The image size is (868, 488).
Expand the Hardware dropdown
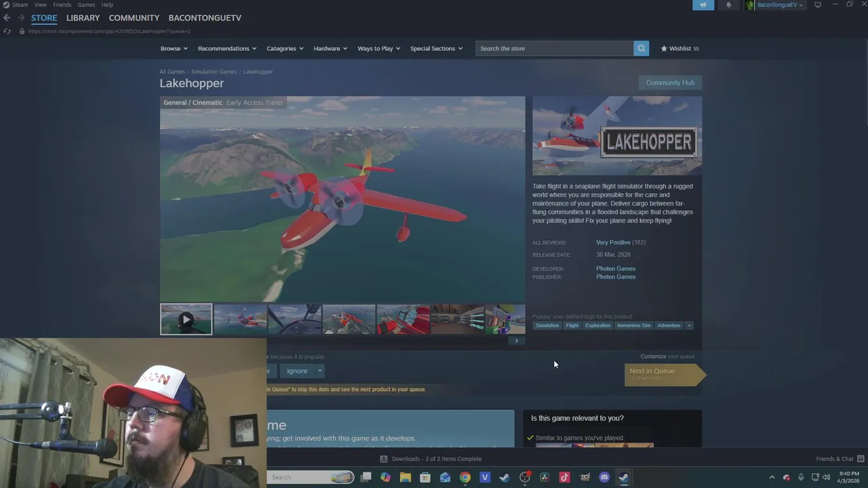click(x=330, y=48)
